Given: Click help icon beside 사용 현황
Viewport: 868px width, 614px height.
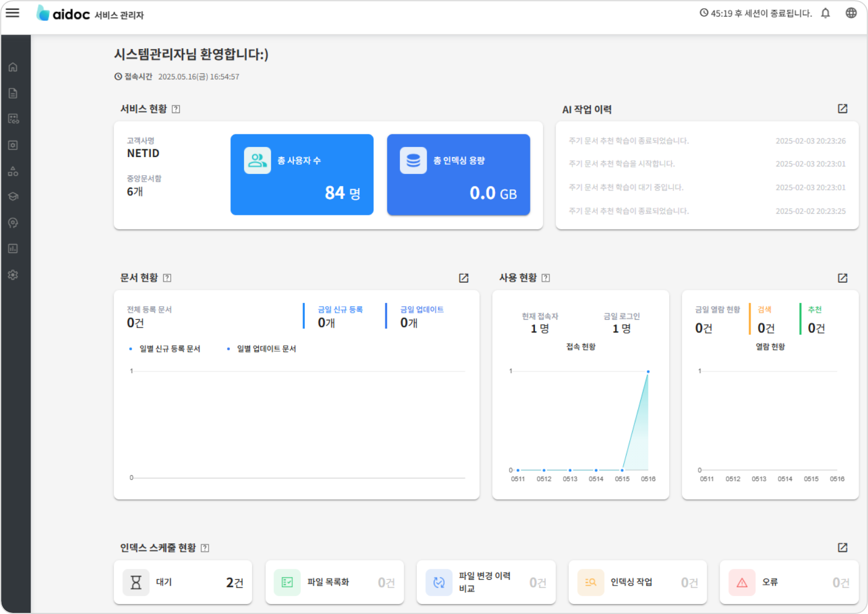Looking at the screenshot, I should [546, 278].
